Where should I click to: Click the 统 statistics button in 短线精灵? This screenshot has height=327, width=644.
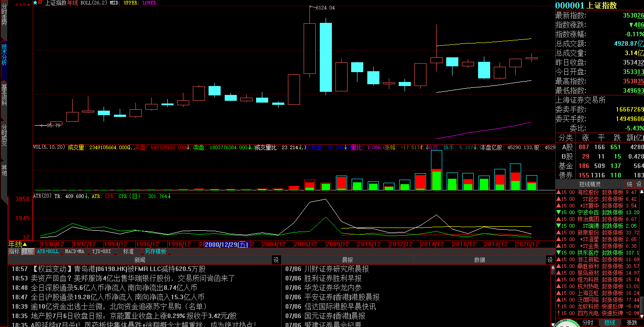pyautogui.click(x=630, y=184)
